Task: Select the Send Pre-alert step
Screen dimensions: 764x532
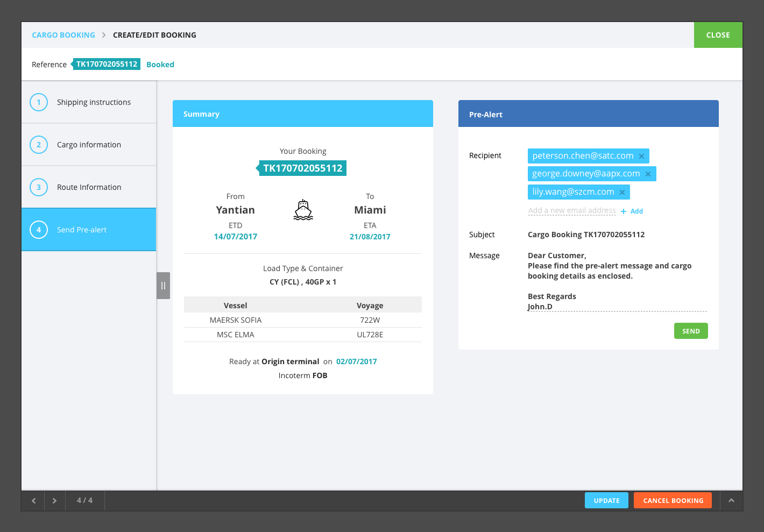Action: point(81,230)
